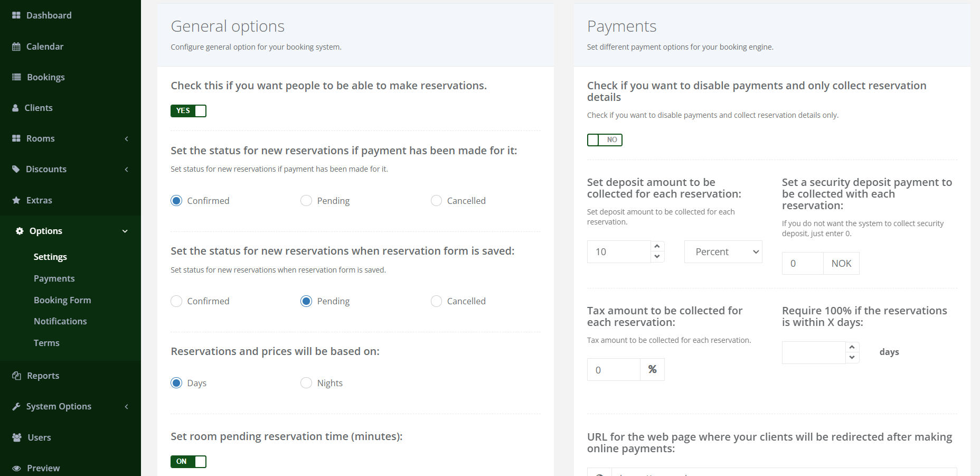
Task: Click the Calendar icon in sidebar
Action: [16, 46]
